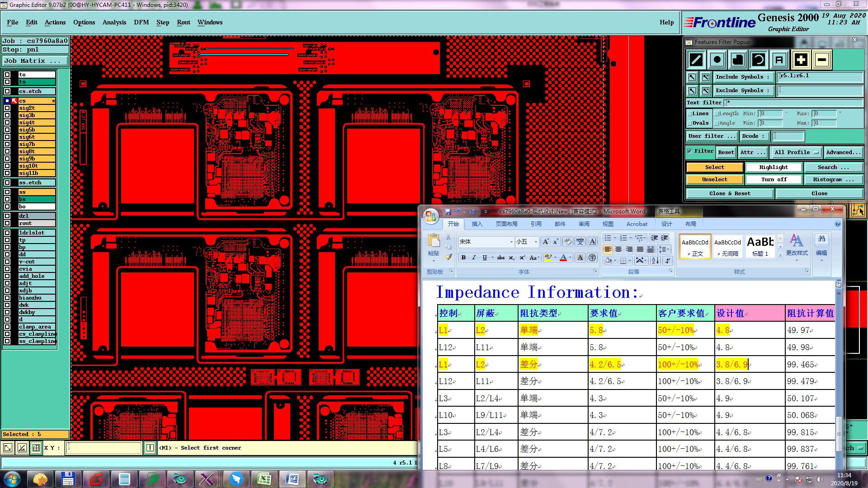Toggle Bold formatting in Word
The height and width of the screenshot is (488, 868).
tap(463, 258)
